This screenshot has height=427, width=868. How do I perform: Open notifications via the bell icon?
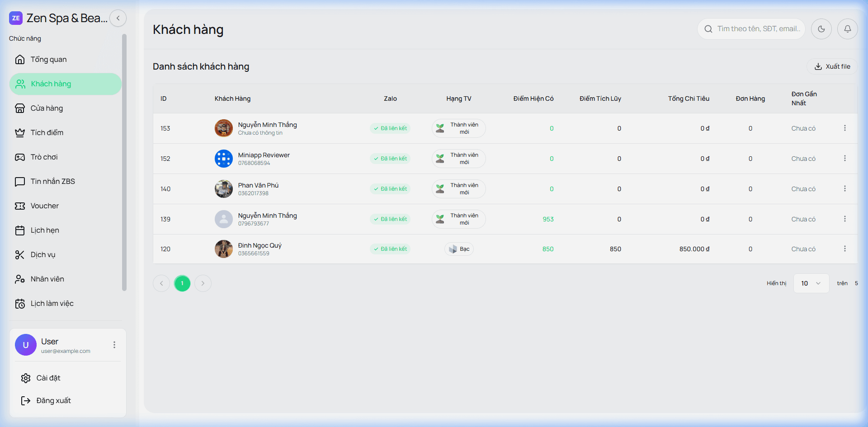click(x=847, y=29)
